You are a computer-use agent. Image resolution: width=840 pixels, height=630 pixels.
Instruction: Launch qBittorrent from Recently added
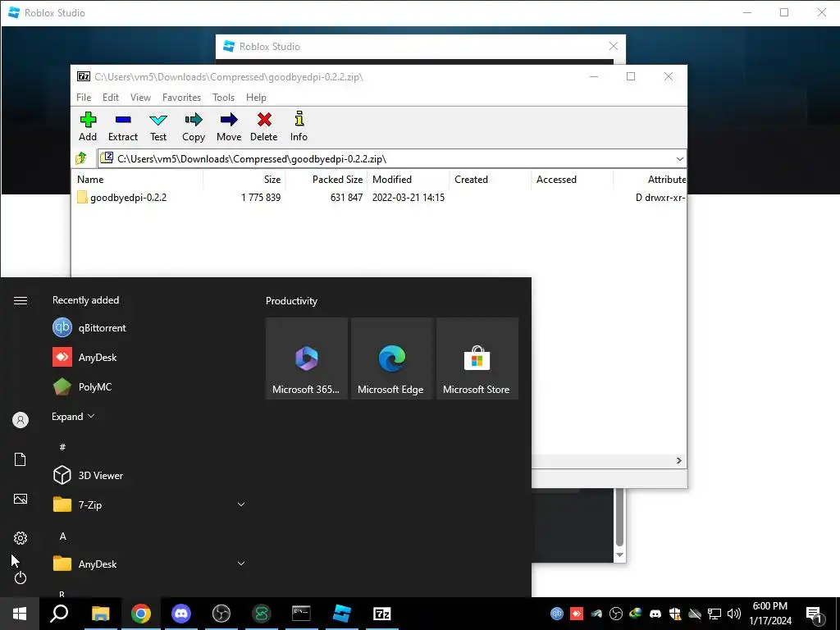coord(148,328)
